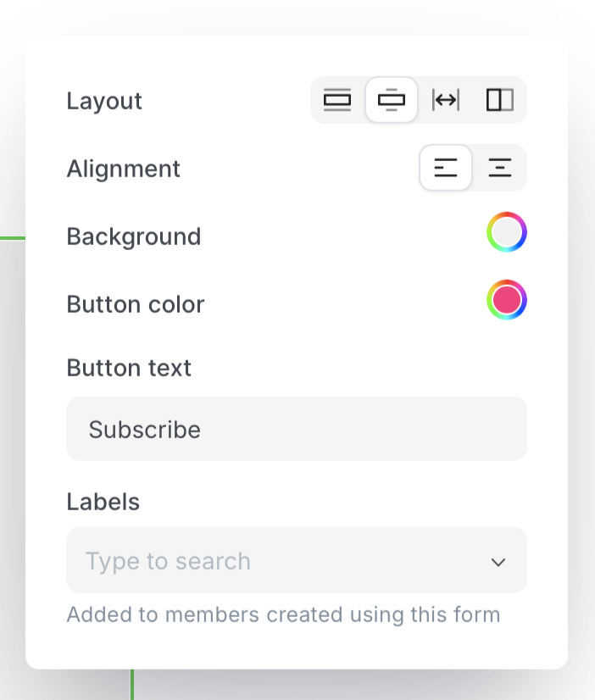Screen dimensions: 595x700
Task: Click the Layout setting label
Action: (104, 101)
